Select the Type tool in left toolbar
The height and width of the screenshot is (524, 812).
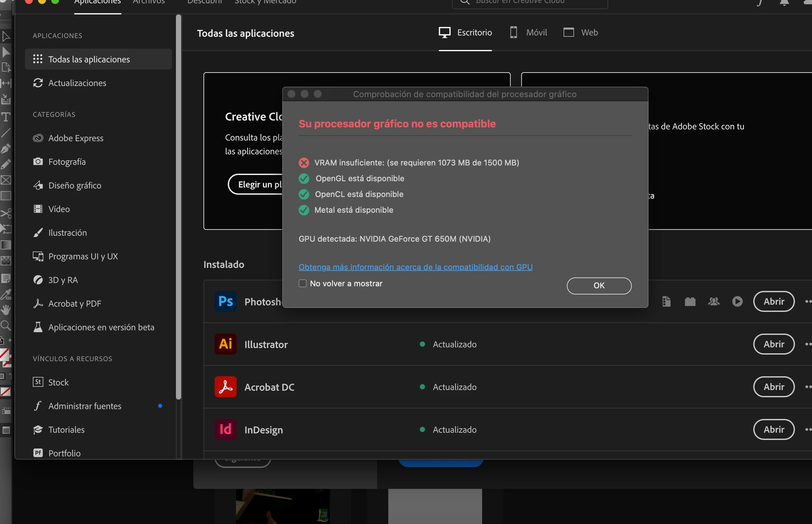(6, 117)
